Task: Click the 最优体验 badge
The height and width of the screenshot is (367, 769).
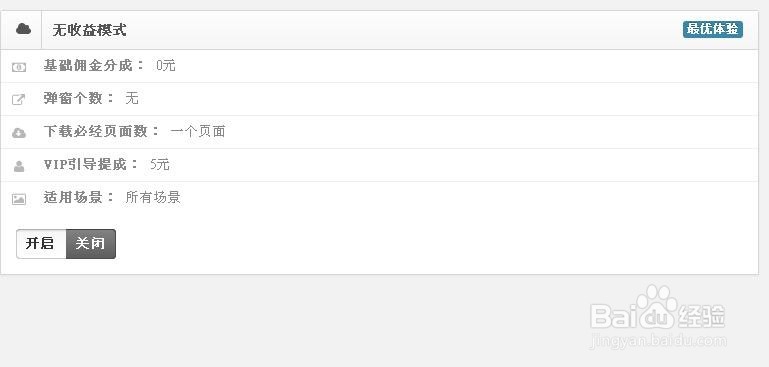Action: pos(713,29)
